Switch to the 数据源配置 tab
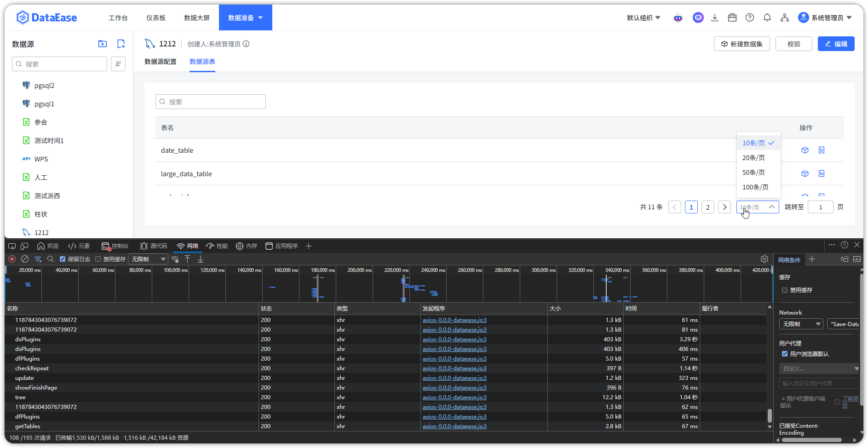The width and height of the screenshot is (868, 448). tap(161, 62)
